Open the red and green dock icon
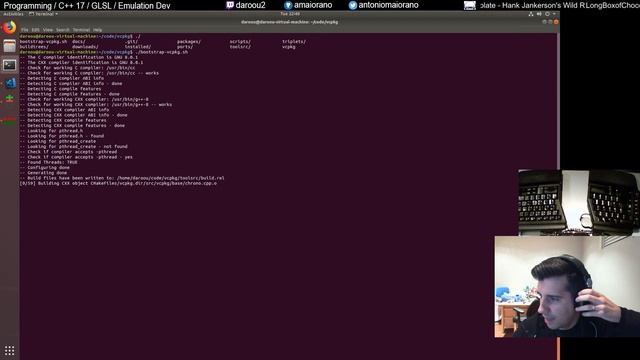The width and height of the screenshot is (640, 360). [9, 121]
